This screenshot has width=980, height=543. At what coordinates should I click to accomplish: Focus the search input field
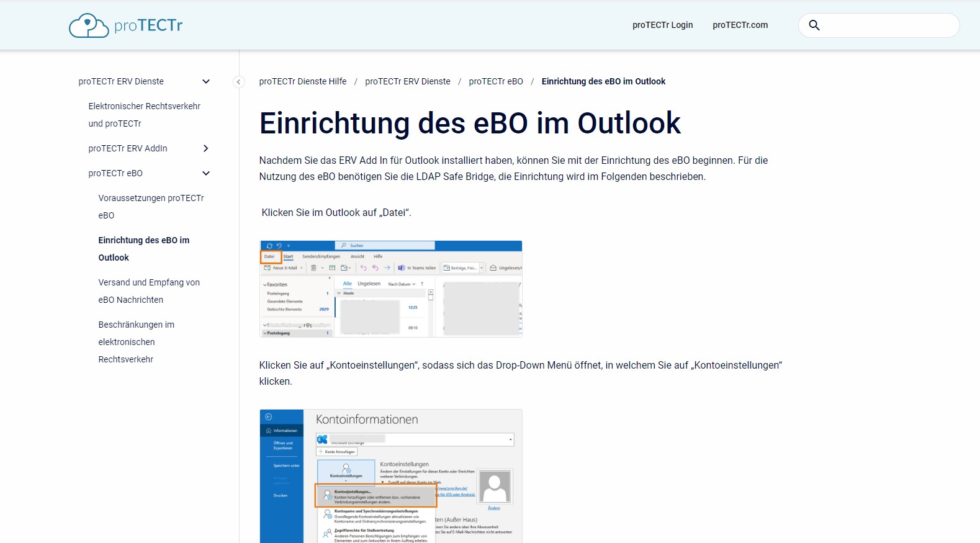[x=879, y=25]
